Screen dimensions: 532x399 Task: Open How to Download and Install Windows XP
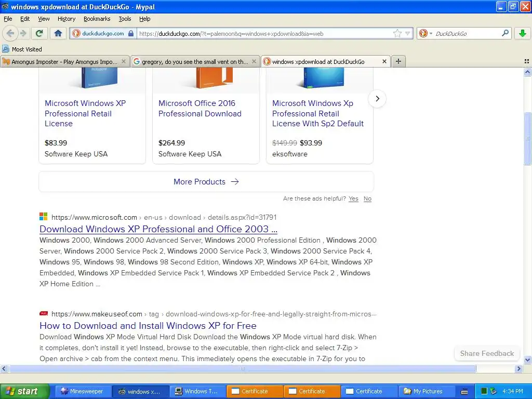coord(148,326)
